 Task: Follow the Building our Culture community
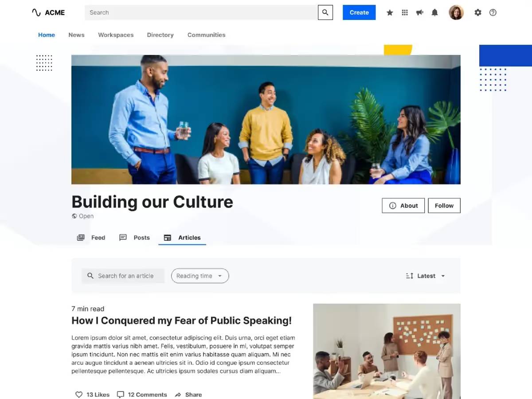coord(444,206)
